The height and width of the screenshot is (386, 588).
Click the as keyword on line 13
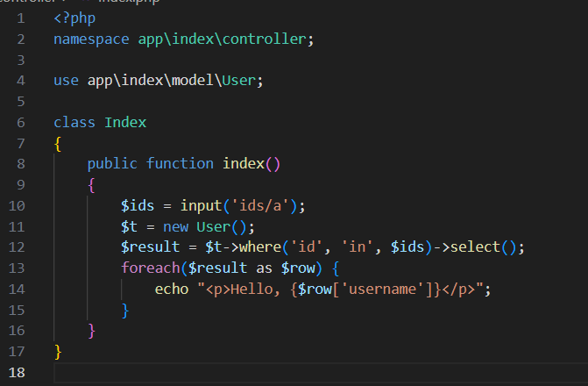[x=264, y=268]
